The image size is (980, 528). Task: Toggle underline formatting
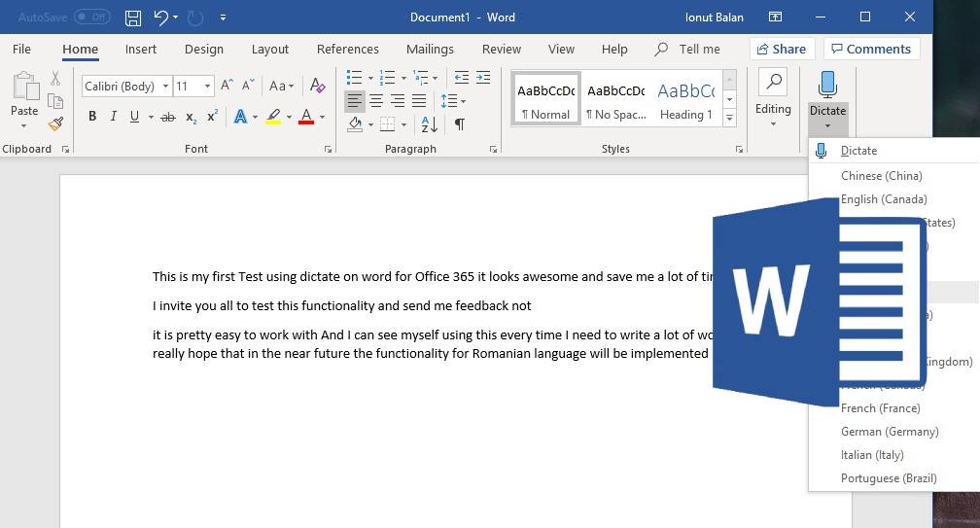(134, 117)
